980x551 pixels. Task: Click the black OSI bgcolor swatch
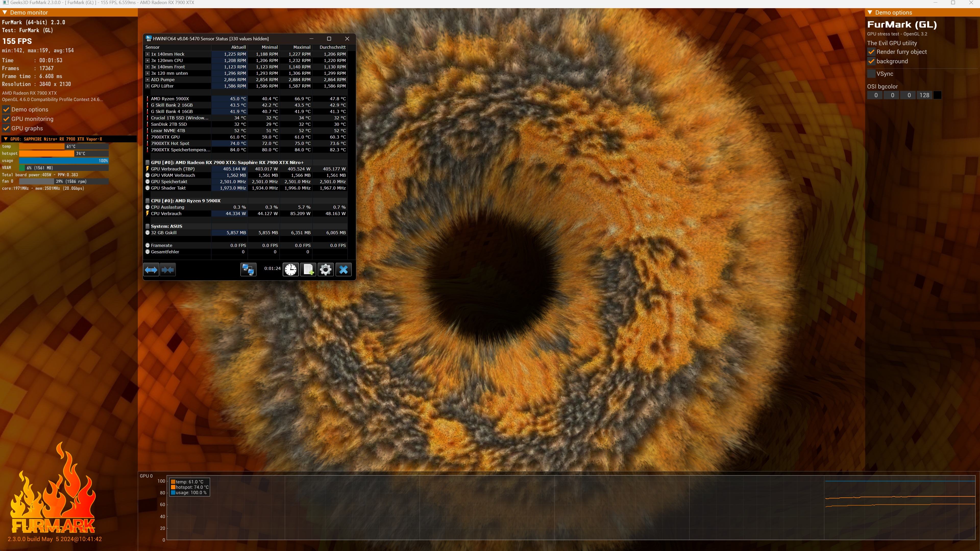[x=937, y=95]
